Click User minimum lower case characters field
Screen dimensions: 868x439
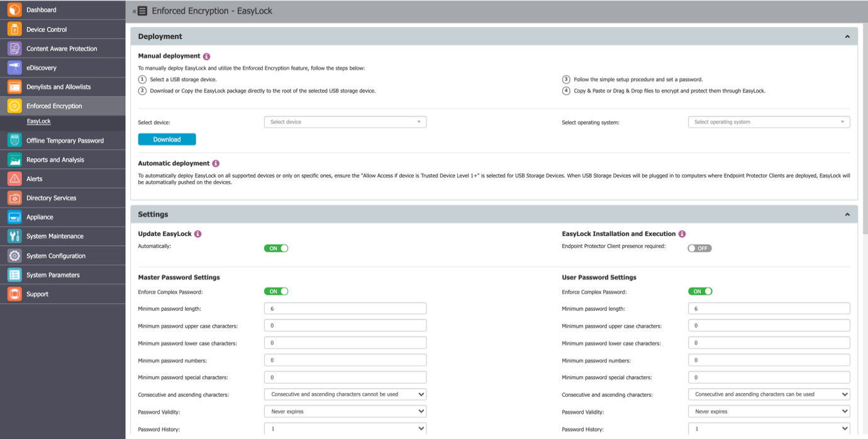click(x=769, y=343)
